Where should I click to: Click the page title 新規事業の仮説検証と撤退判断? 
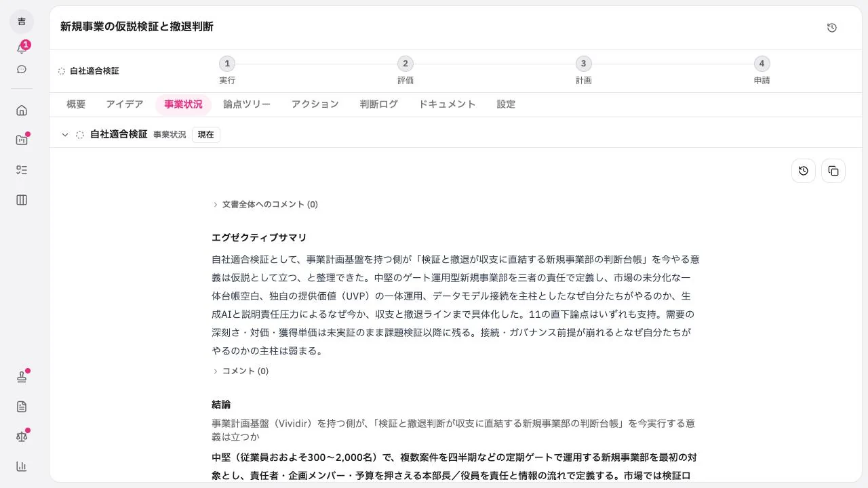click(137, 26)
